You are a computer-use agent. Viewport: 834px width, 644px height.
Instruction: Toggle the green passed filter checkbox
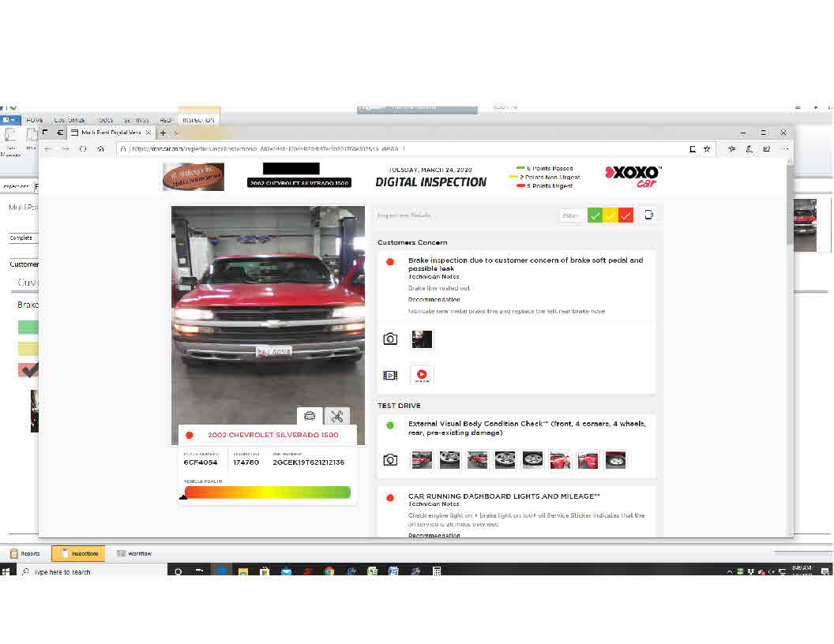tap(595, 215)
